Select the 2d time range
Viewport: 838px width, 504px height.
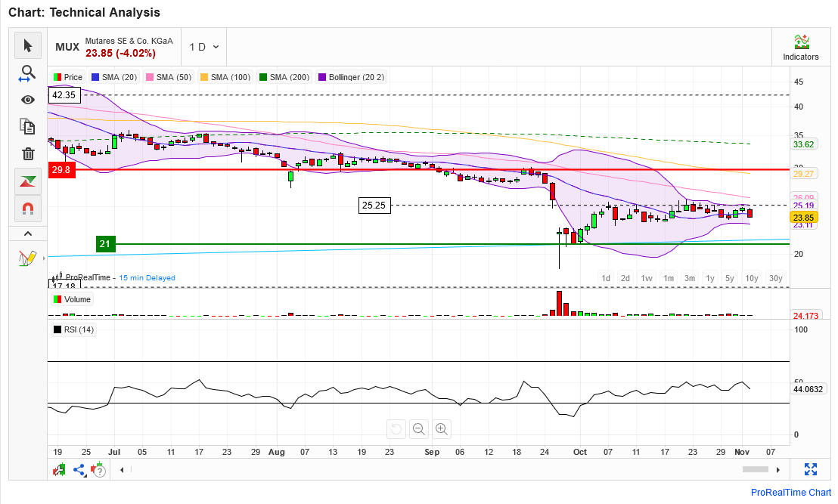(625, 278)
